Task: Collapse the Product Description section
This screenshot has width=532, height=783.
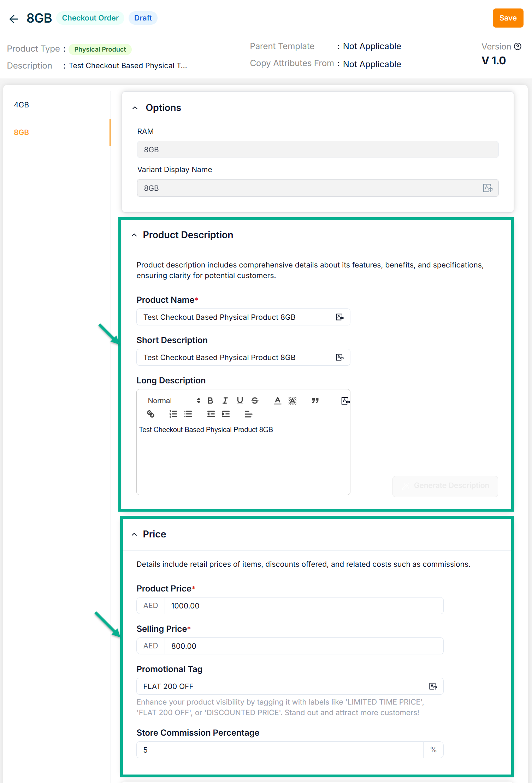Action: pyautogui.click(x=134, y=235)
